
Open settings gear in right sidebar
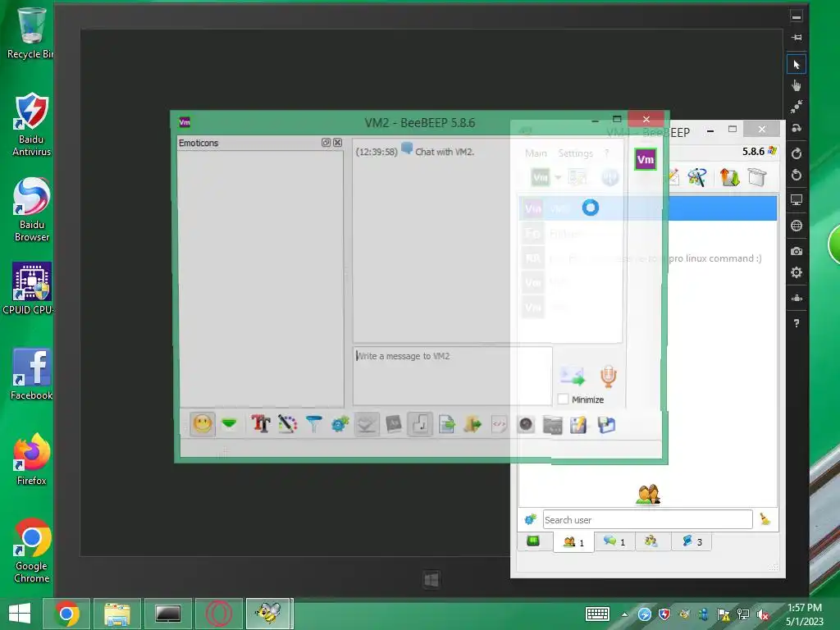pyautogui.click(x=797, y=272)
